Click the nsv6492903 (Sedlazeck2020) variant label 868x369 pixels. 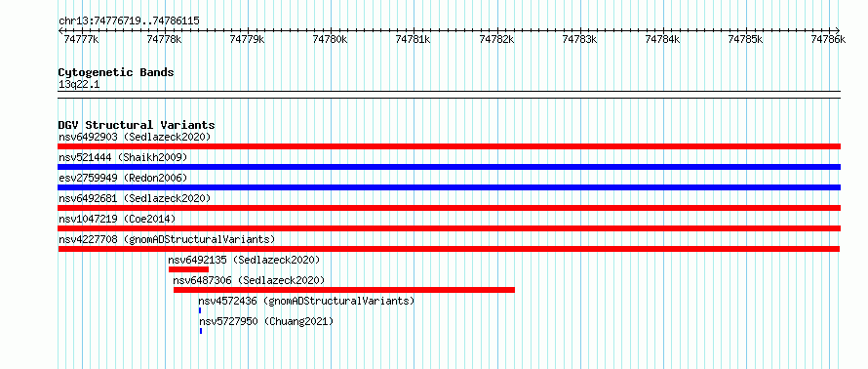click(x=135, y=137)
